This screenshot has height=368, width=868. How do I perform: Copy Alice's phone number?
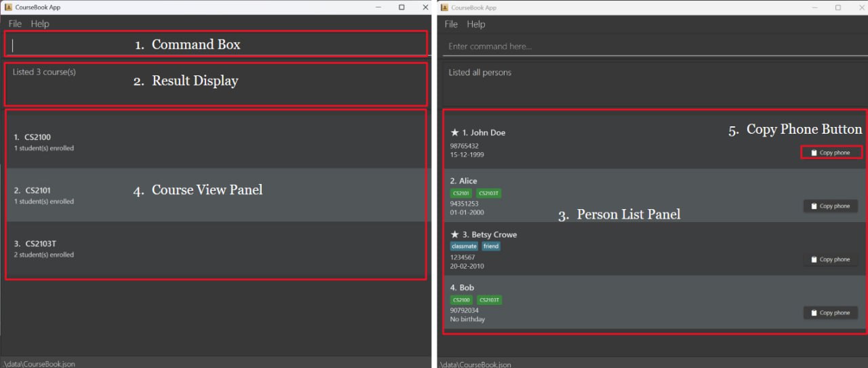pyautogui.click(x=831, y=206)
